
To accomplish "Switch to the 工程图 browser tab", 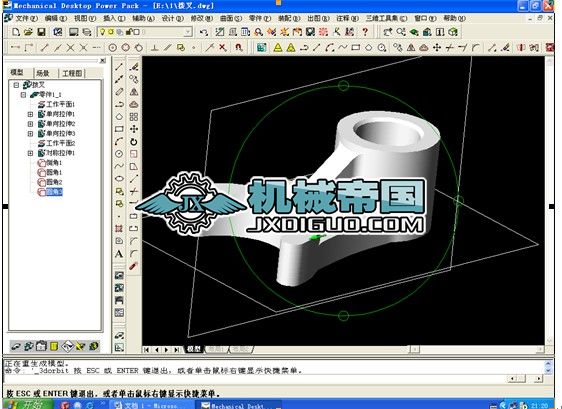I will [x=72, y=73].
